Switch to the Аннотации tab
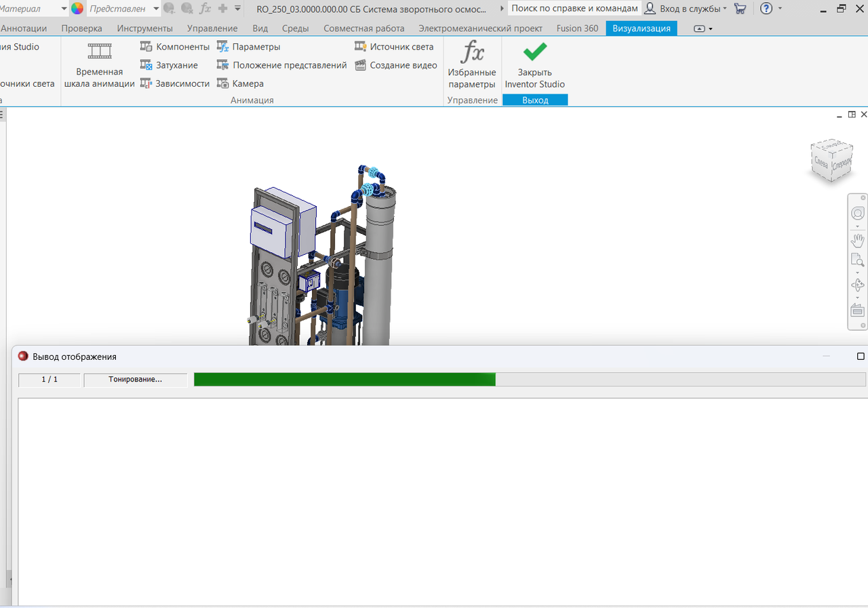The width and height of the screenshot is (868, 608). [24, 28]
